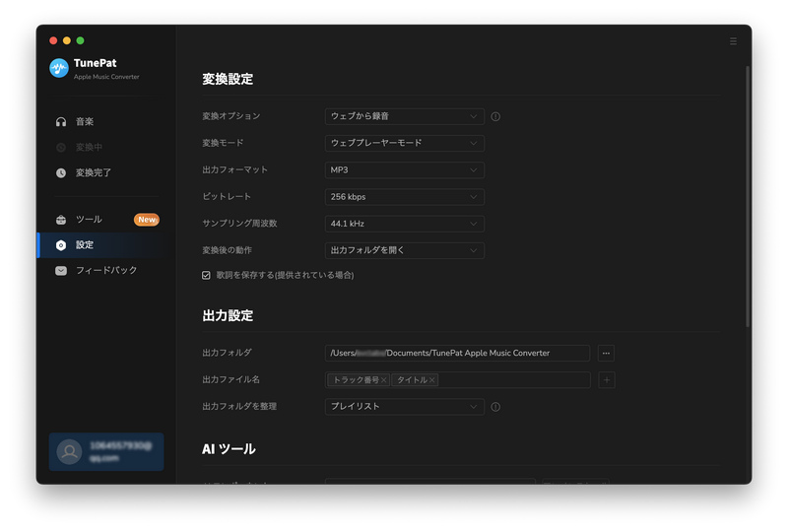Click the headphones icon beside 音楽

[x=61, y=122]
